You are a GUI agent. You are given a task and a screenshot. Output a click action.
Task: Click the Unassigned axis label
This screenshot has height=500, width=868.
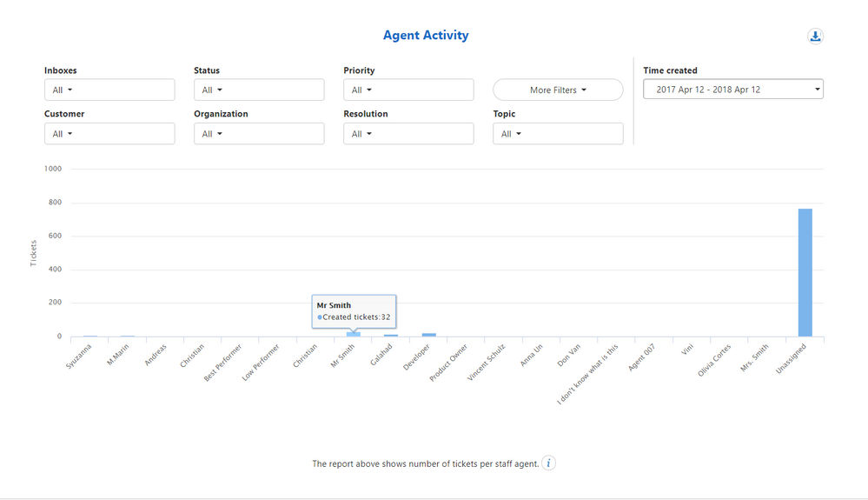point(791,359)
